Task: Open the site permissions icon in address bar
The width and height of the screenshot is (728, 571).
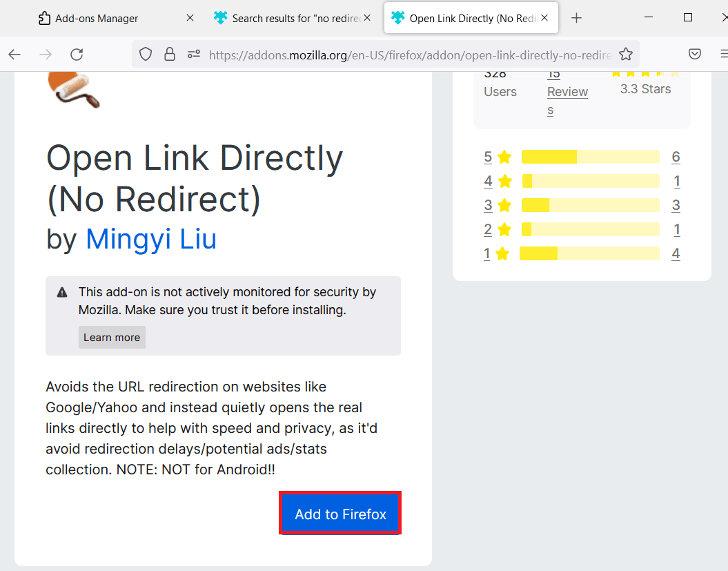Action: [194, 55]
